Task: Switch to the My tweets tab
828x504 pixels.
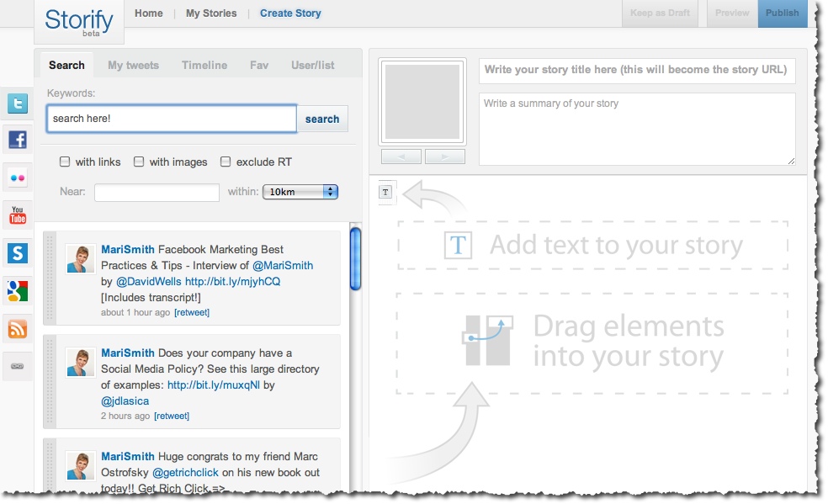Action: [x=133, y=65]
